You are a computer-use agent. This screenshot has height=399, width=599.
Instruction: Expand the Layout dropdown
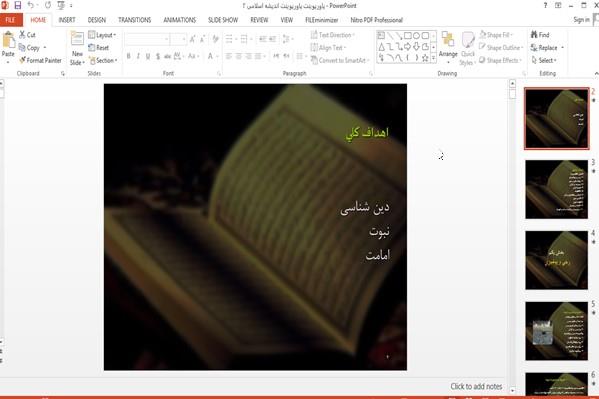click(x=102, y=35)
